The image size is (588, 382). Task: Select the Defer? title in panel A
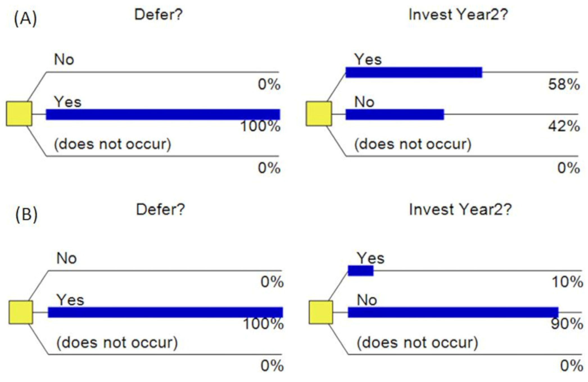click(159, 15)
